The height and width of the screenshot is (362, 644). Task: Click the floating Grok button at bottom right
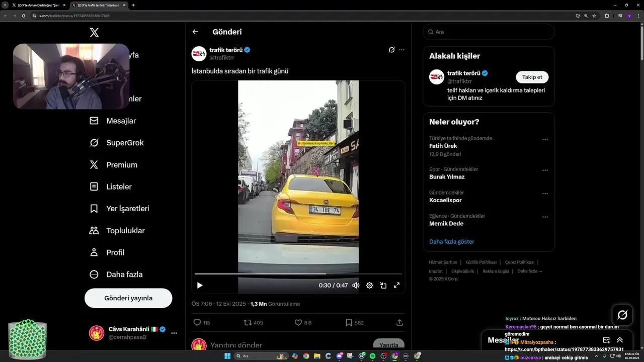(622, 315)
